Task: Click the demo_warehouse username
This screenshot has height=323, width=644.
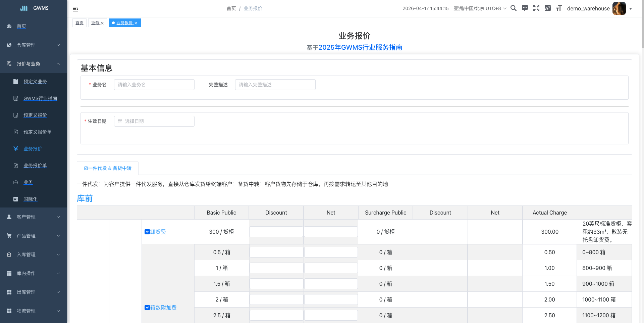Action: point(588,8)
